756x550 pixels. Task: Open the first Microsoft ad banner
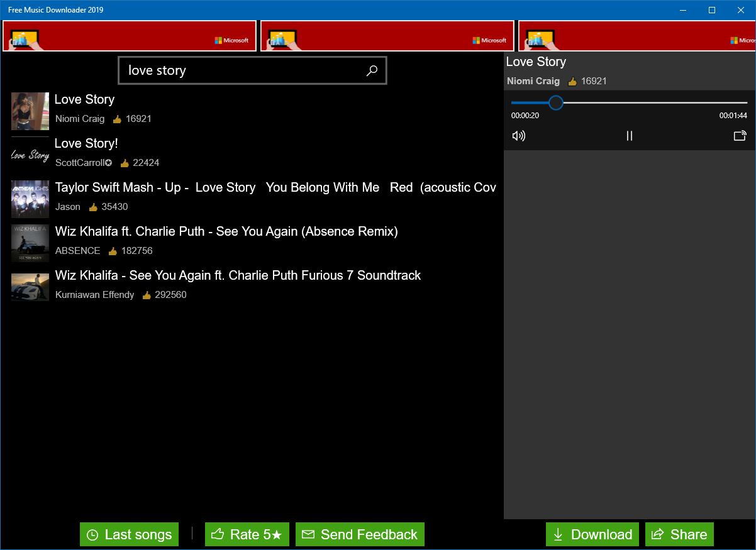pos(130,36)
